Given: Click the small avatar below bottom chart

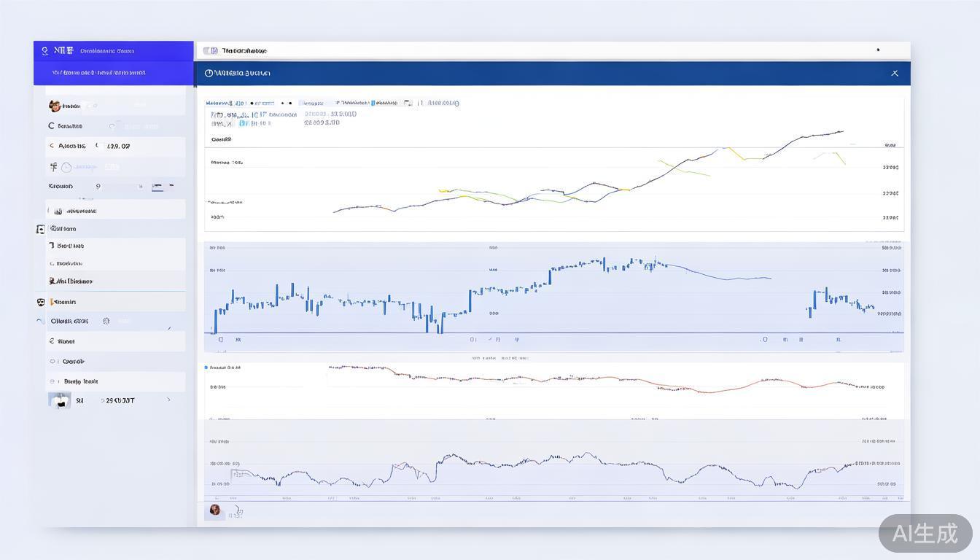Looking at the screenshot, I should [215, 510].
